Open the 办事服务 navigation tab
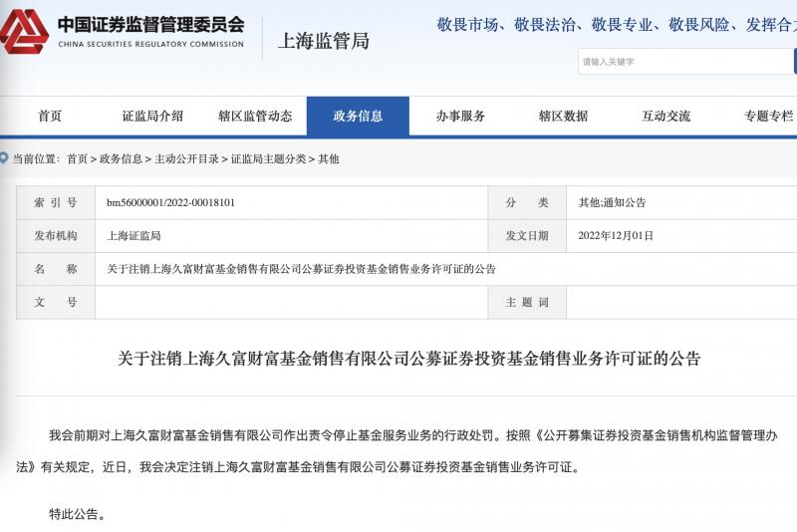Image resolution: width=797 pixels, height=532 pixels. pyautogui.click(x=460, y=117)
